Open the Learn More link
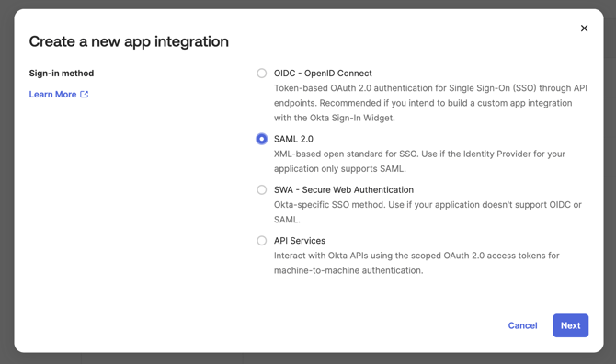616x364 pixels. [52, 95]
